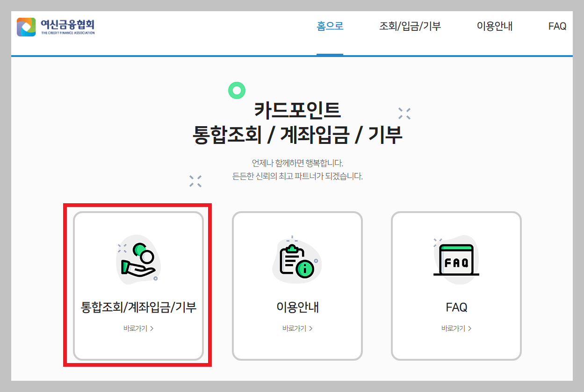Follow the 바로가기 link under FAQ
This screenshot has width=584, height=392.
(x=453, y=328)
